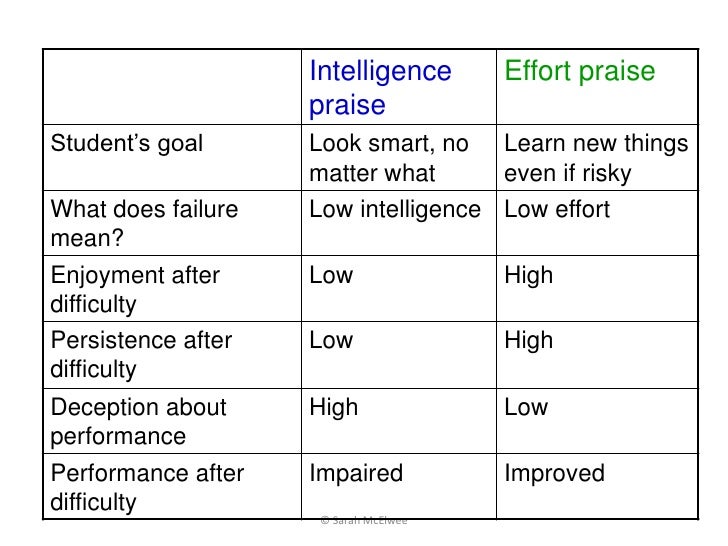Select the 'Persistence after difficulty' row label
728x546 pixels.
coord(141,355)
